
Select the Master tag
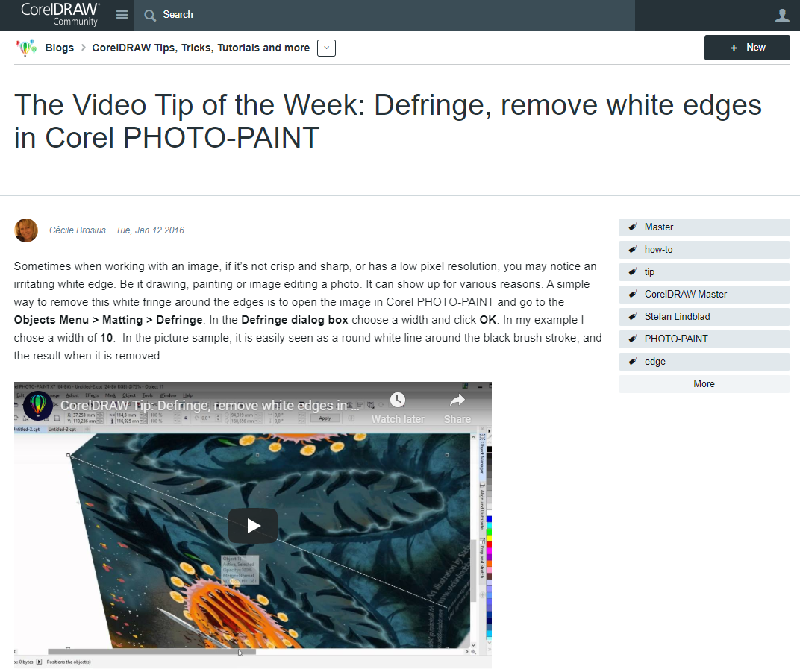(x=704, y=227)
